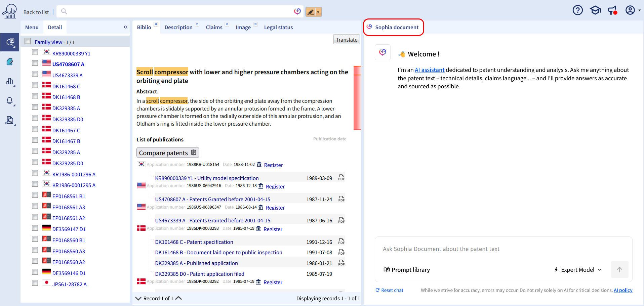
Task: Open the edit note sidebar icon
Action: pyautogui.click(x=10, y=62)
